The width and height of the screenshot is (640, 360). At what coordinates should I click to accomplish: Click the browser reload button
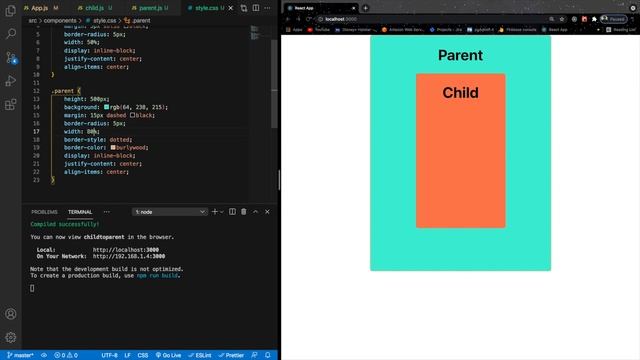click(309, 19)
